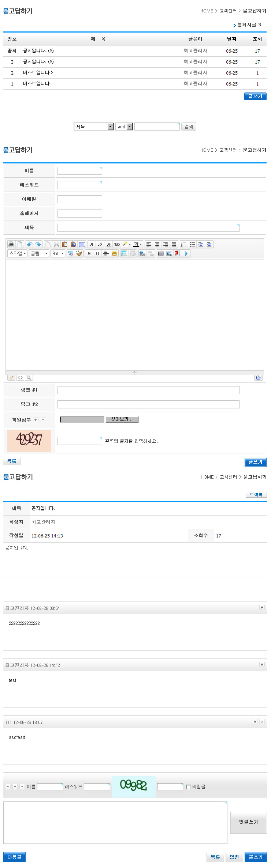Open the 테스트입니다.2 post
The image size is (271, 868).
pos(38,73)
